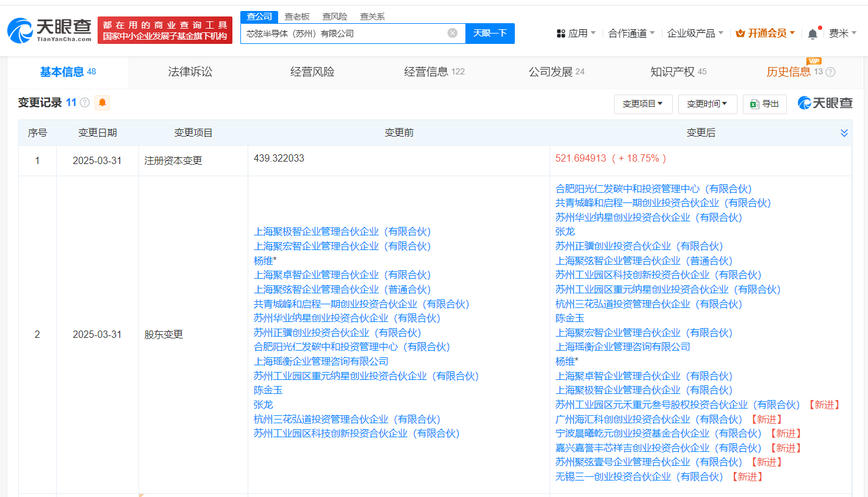Click the TianYanCha logo
Viewport: 868px width, 497px height.
click(49, 30)
